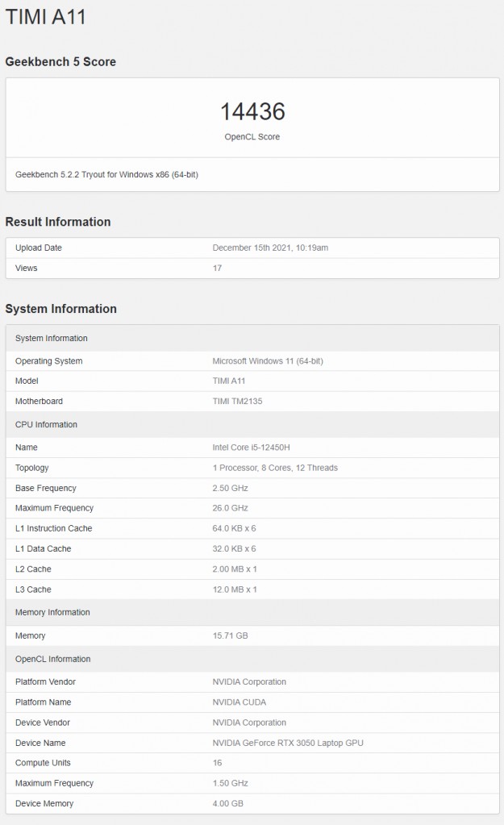The width and height of the screenshot is (504, 825).
Task: Click the System Information section heading
Action: [x=60, y=309]
